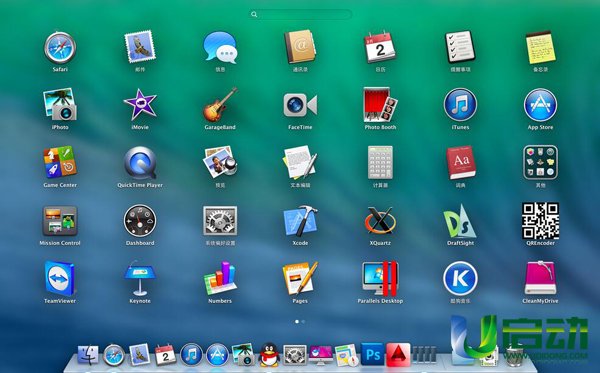Open the red Dictionary app
The width and height of the screenshot is (600, 373).
click(461, 163)
